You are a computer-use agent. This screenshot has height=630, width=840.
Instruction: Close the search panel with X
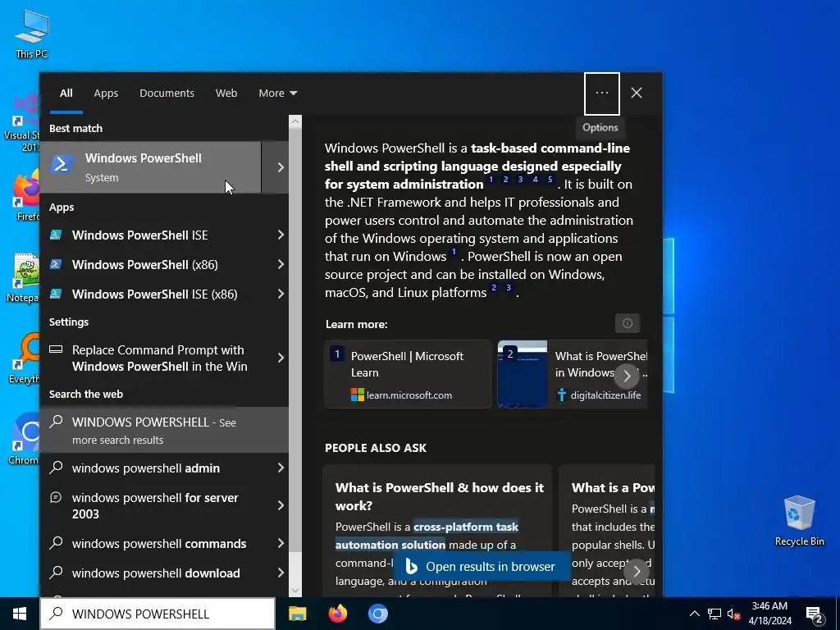pos(637,94)
